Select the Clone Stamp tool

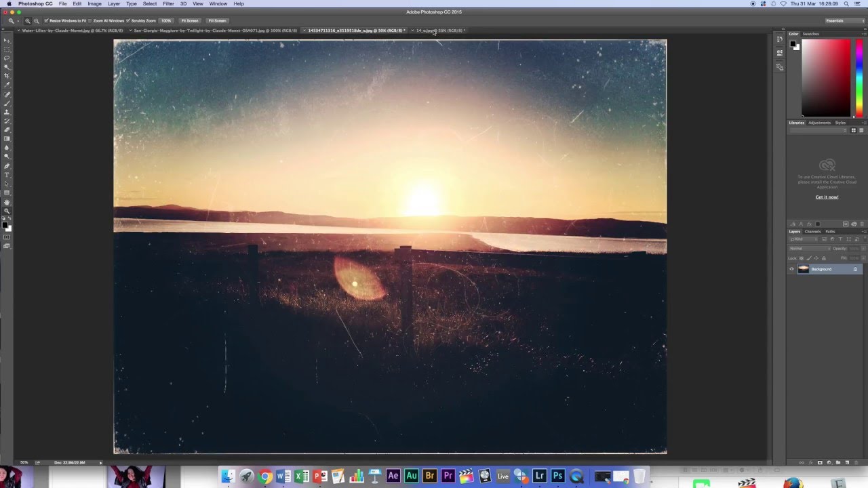click(6, 112)
